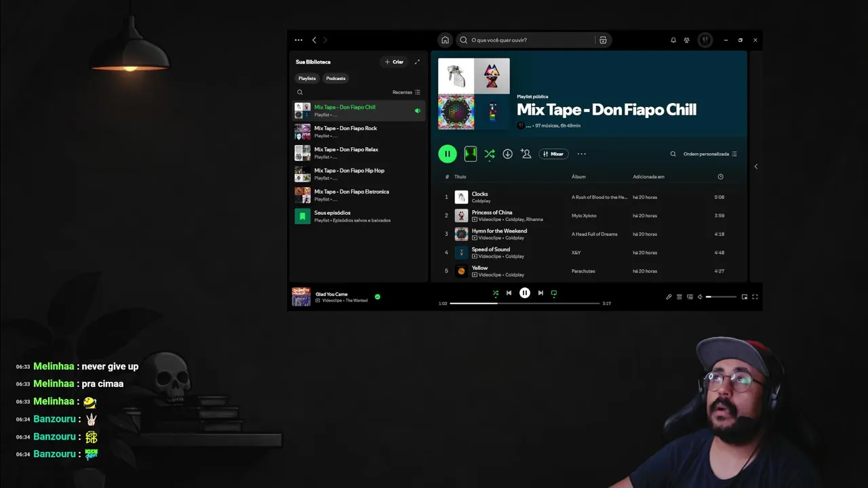Go back with the left arrow
868x488 pixels.
click(314, 40)
